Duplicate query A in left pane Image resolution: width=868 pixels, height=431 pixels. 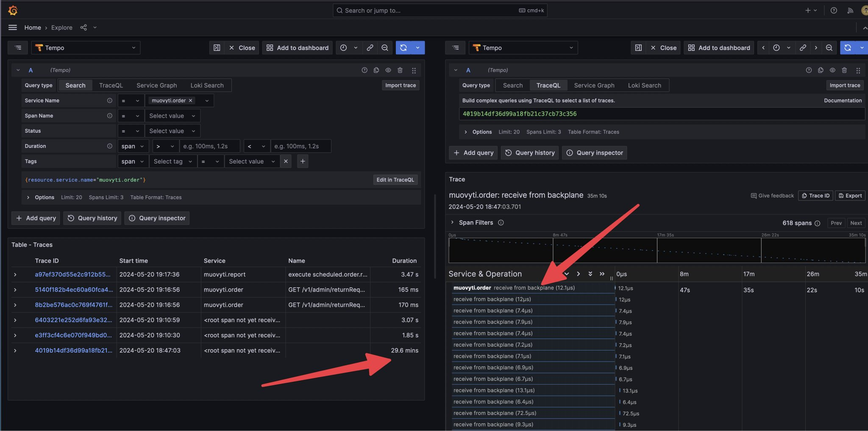coord(376,70)
